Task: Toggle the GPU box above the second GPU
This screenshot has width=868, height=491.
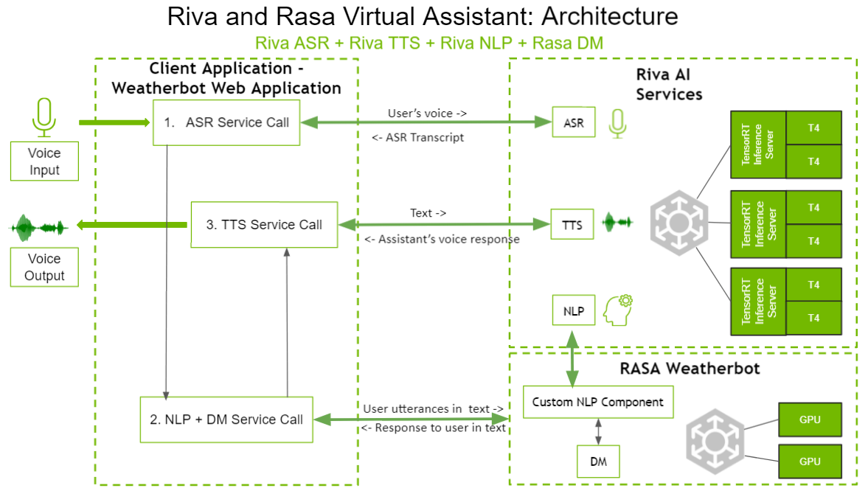Action: pyautogui.click(x=809, y=419)
